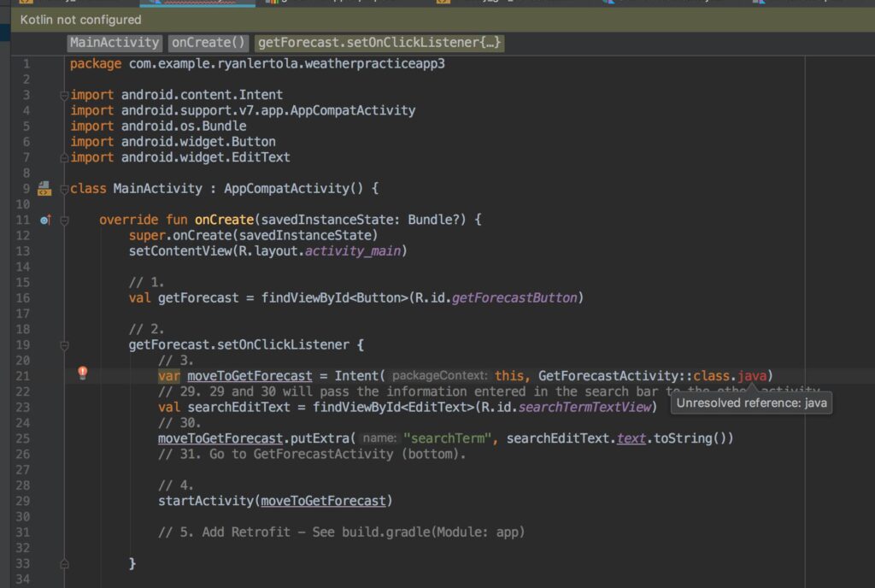
Task: Click the orange icon on the leftmost editor tab
Action: (26, 3)
